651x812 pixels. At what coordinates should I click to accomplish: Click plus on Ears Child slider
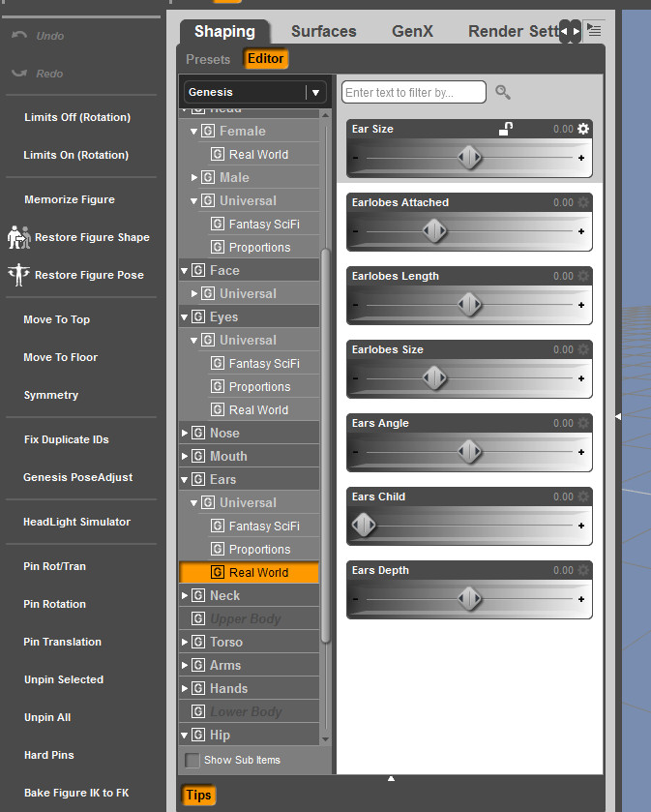click(x=581, y=526)
